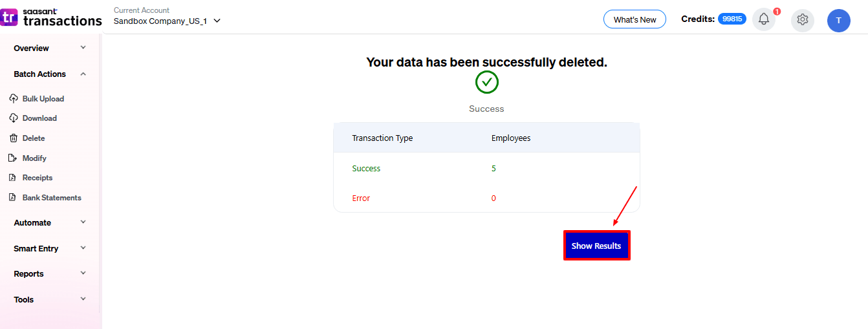Open the notifications bell
The width and height of the screenshot is (868, 329).
[x=764, y=19]
